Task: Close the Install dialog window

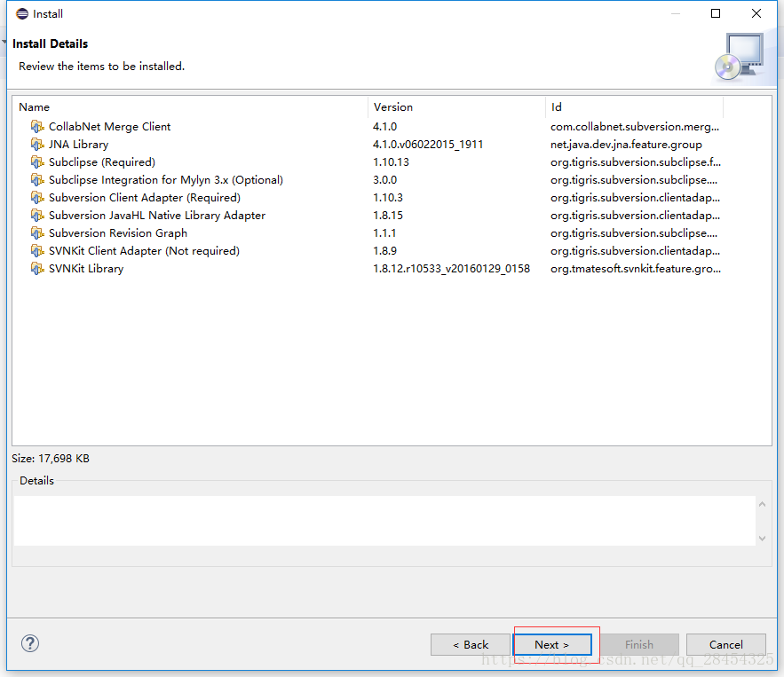Action: point(756,13)
